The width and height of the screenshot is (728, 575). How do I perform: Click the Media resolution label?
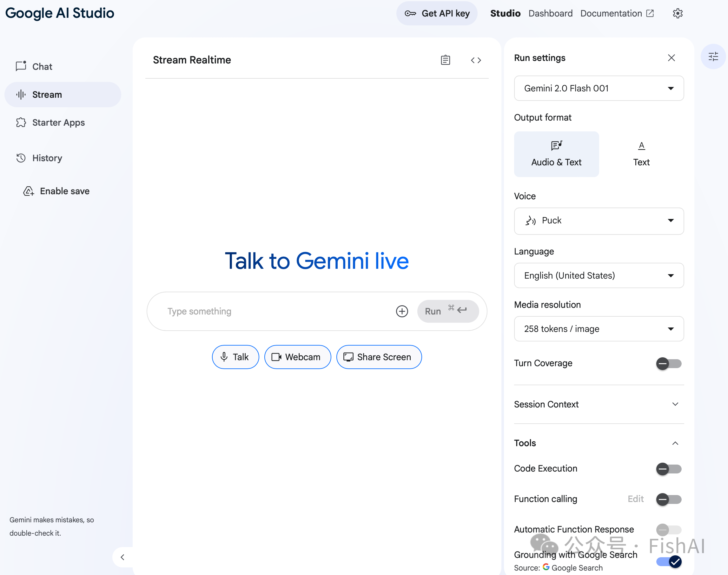(x=547, y=305)
